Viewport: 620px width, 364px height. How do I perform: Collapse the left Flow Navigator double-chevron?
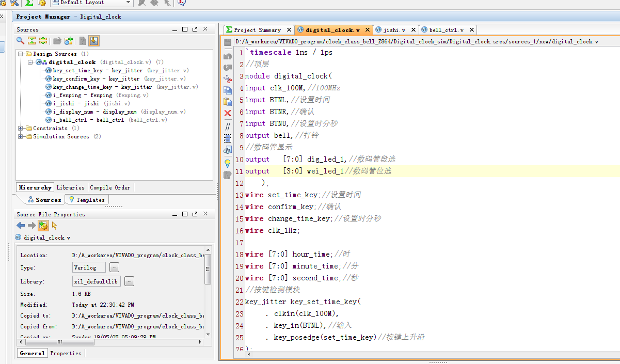2,16
